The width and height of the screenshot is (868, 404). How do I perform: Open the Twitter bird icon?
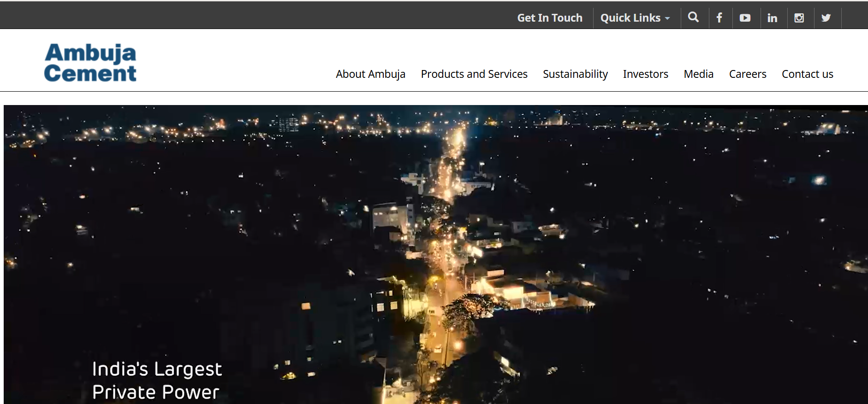click(x=826, y=18)
